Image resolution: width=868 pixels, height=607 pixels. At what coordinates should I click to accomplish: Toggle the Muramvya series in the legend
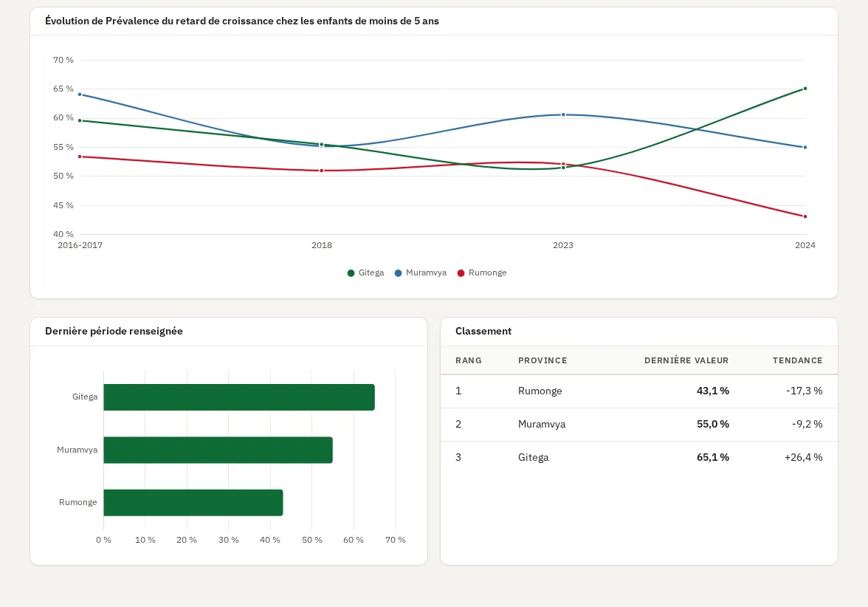[x=420, y=272]
